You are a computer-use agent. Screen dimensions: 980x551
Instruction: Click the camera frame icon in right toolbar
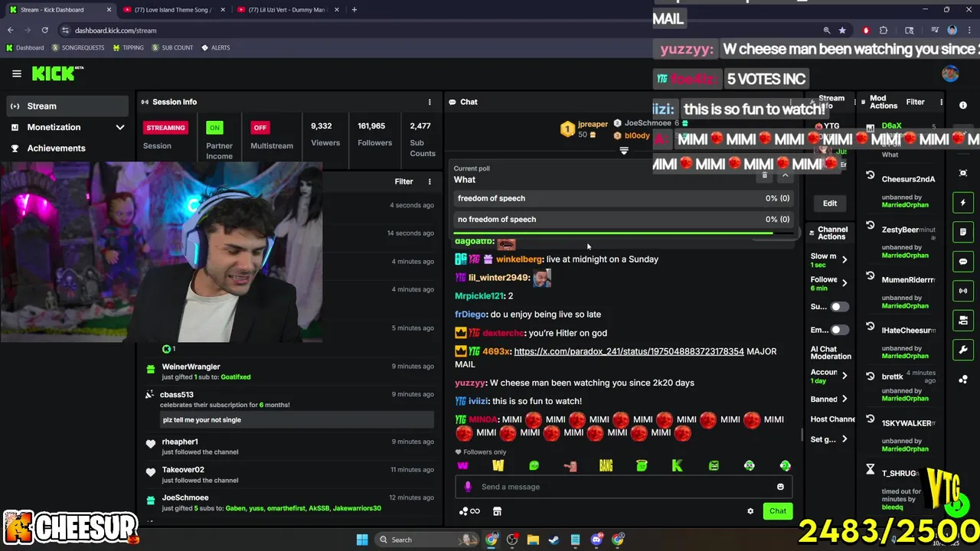point(963,173)
